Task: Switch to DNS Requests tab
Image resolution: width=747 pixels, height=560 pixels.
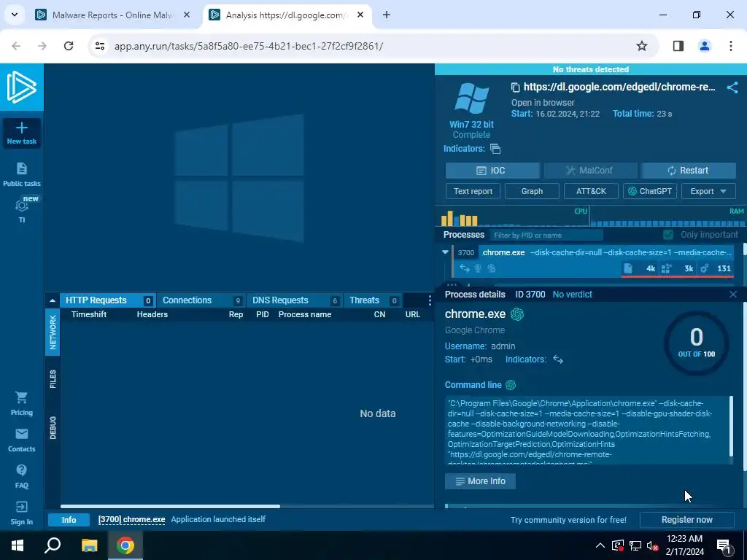Action: click(x=295, y=300)
